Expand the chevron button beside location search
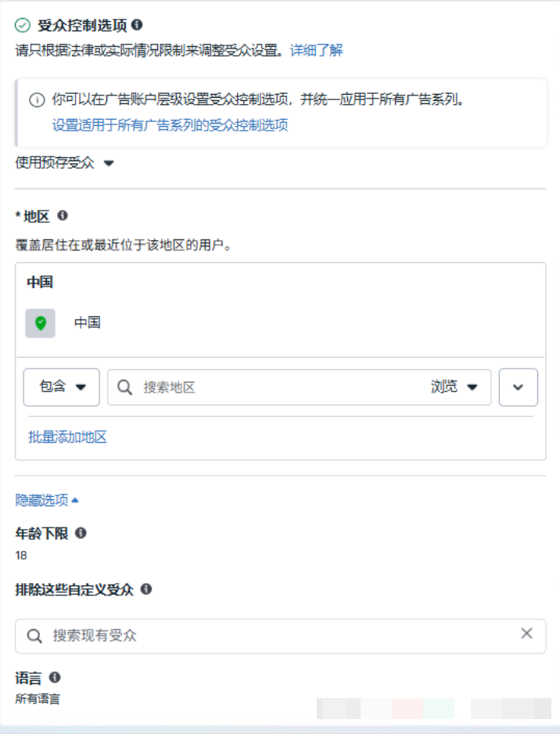Screen dimensions: 560x734 click(x=518, y=387)
